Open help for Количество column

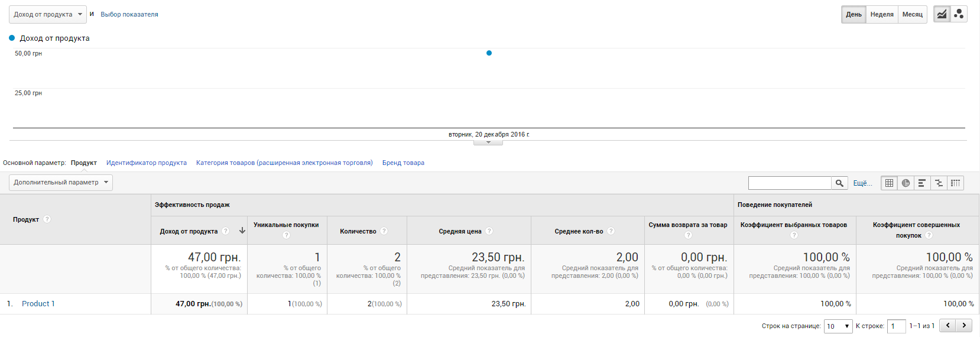tap(384, 231)
